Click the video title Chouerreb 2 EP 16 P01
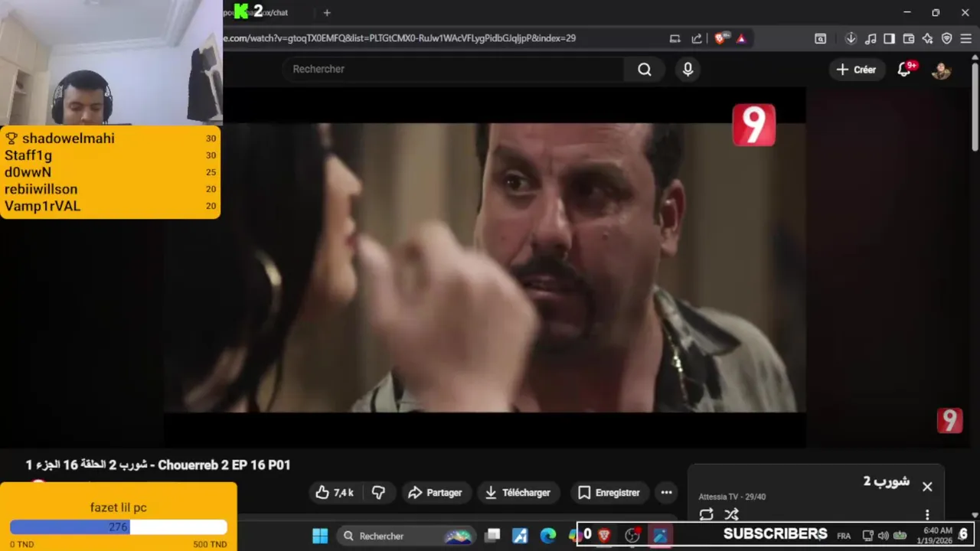Image resolution: width=980 pixels, height=551 pixels. pyautogui.click(x=158, y=465)
